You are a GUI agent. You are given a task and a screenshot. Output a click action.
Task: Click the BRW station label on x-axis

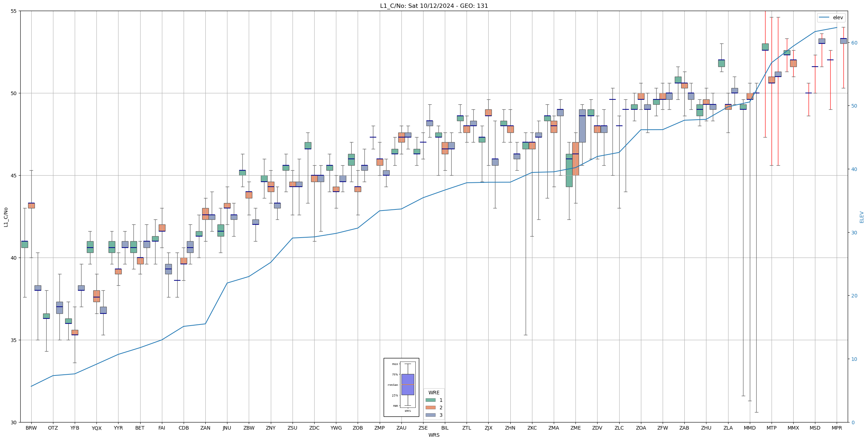click(31, 428)
